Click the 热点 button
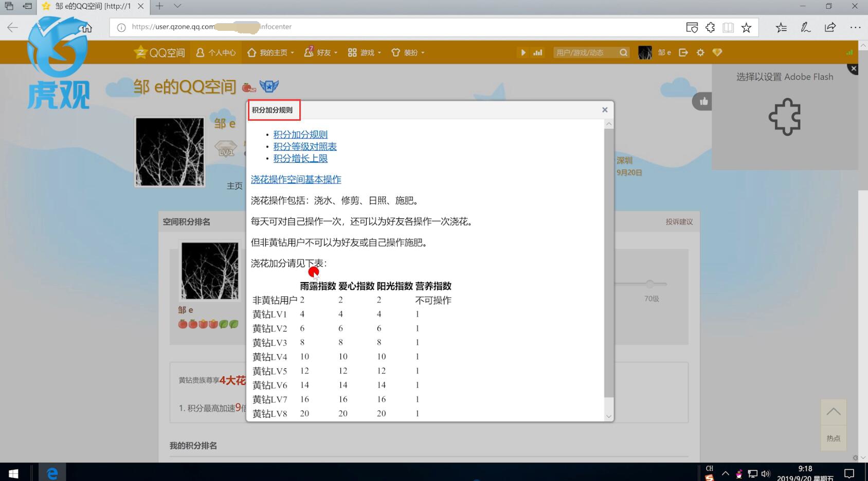The image size is (868, 481). click(x=834, y=438)
